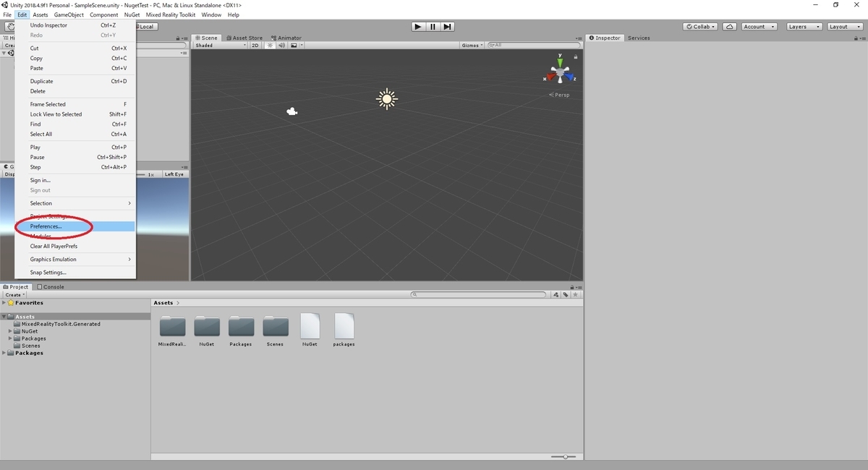Click the blue Z axis of orientation gizmo
Screen dimensions: 868x470
[570, 75]
